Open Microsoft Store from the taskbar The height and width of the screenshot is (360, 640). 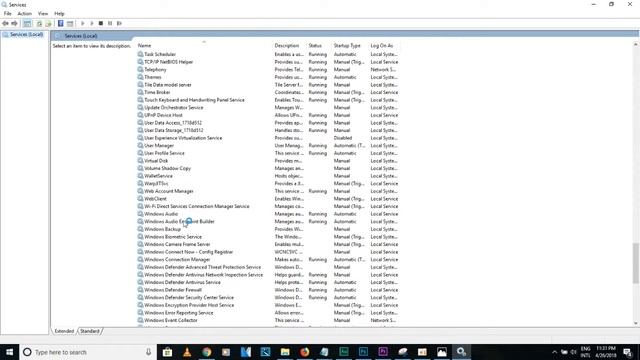pyautogui.click(x=167, y=352)
